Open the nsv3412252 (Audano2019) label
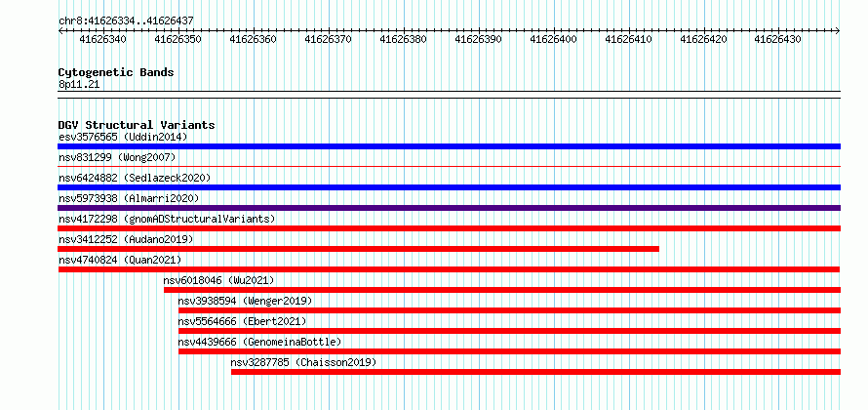Viewport: 868px width, 410px height. 126,239
